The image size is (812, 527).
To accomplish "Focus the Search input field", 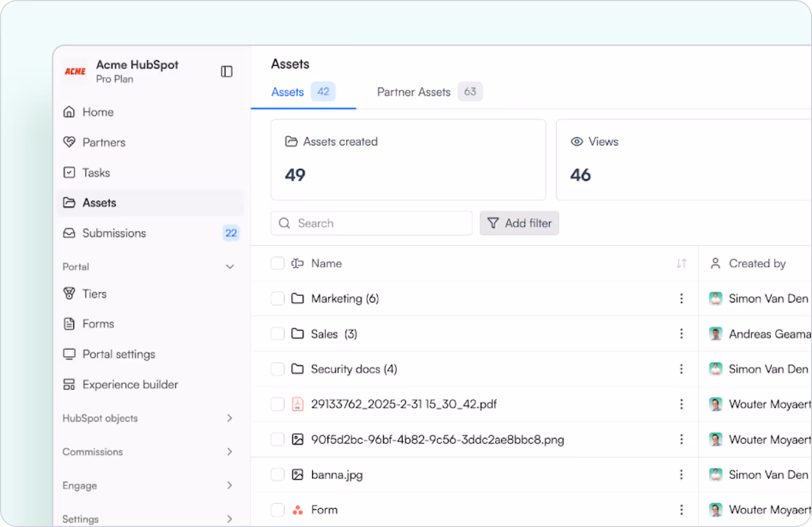I will 371,223.
